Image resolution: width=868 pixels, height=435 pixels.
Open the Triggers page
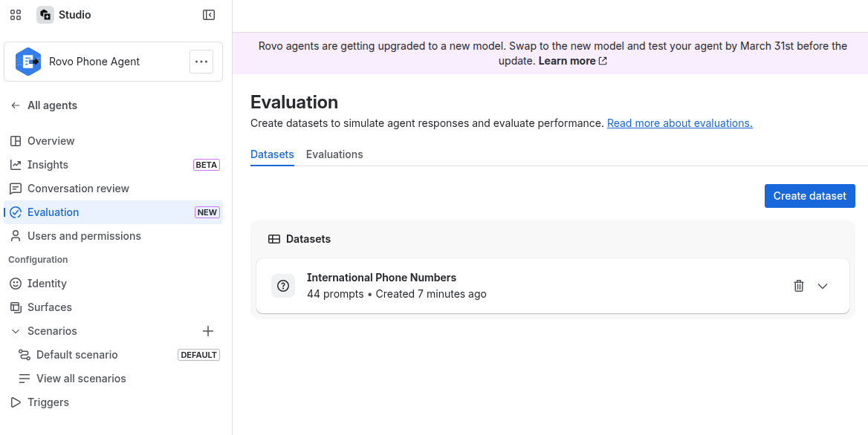tap(113, 402)
